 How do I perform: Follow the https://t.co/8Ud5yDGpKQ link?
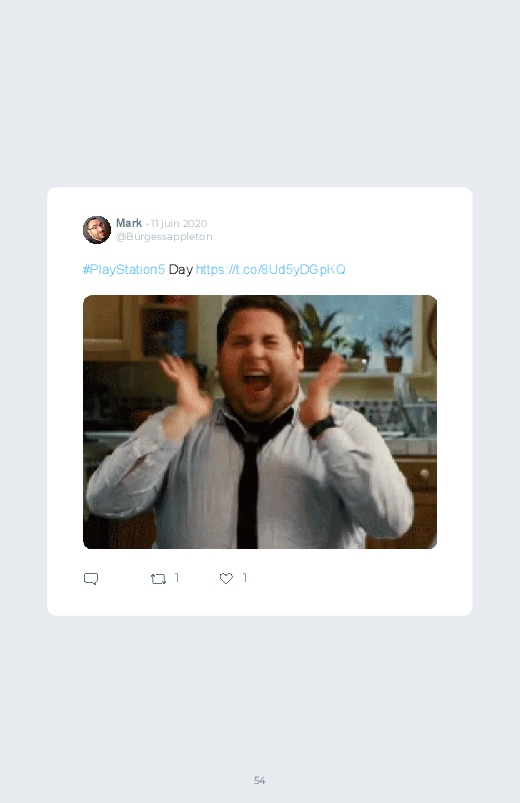tap(271, 269)
